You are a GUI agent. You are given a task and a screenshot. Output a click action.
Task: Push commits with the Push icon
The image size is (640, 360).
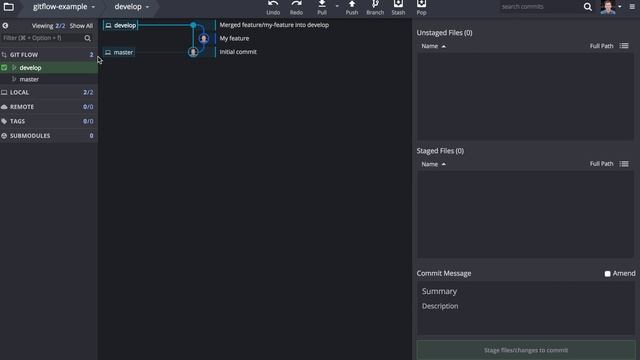point(352,4)
